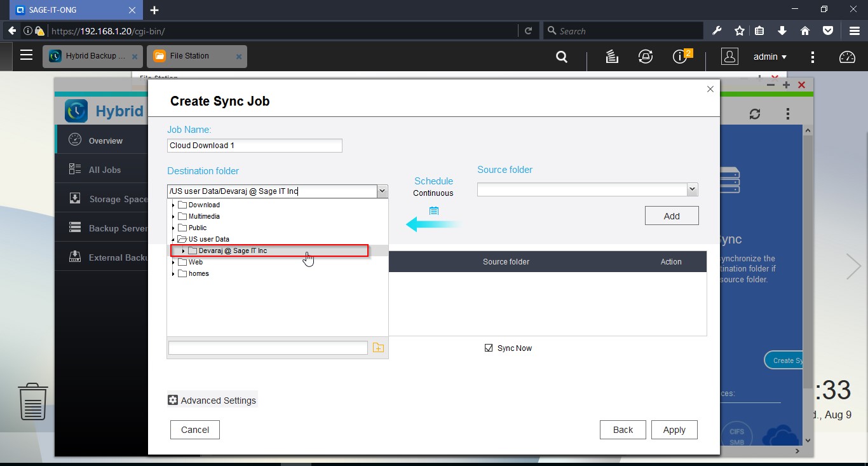The image size is (868, 466).
Task: Click the create new folder icon
Action: point(378,348)
